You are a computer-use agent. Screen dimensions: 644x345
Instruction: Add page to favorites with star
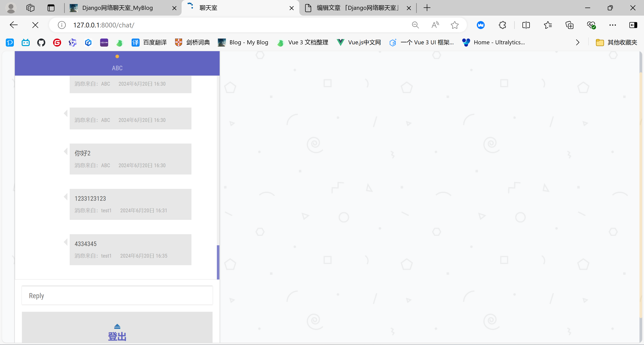tap(455, 25)
